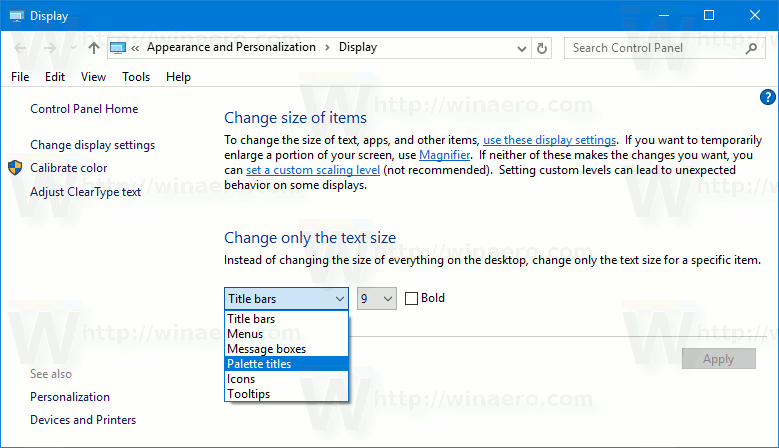
Task: Click the Display icon in title bar
Action: point(15,15)
